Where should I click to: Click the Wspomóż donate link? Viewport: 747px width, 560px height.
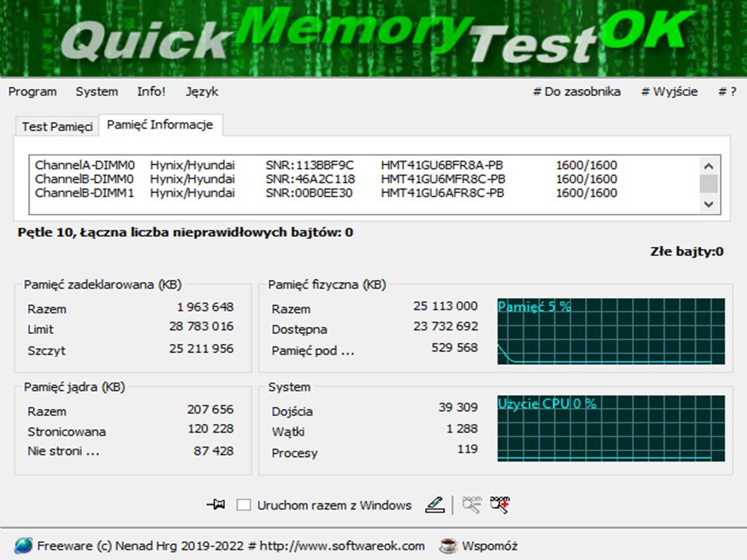coord(490,546)
